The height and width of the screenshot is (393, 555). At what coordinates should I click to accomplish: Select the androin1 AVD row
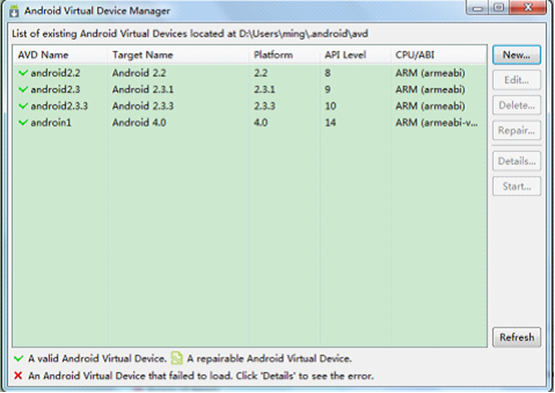tap(250, 123)
